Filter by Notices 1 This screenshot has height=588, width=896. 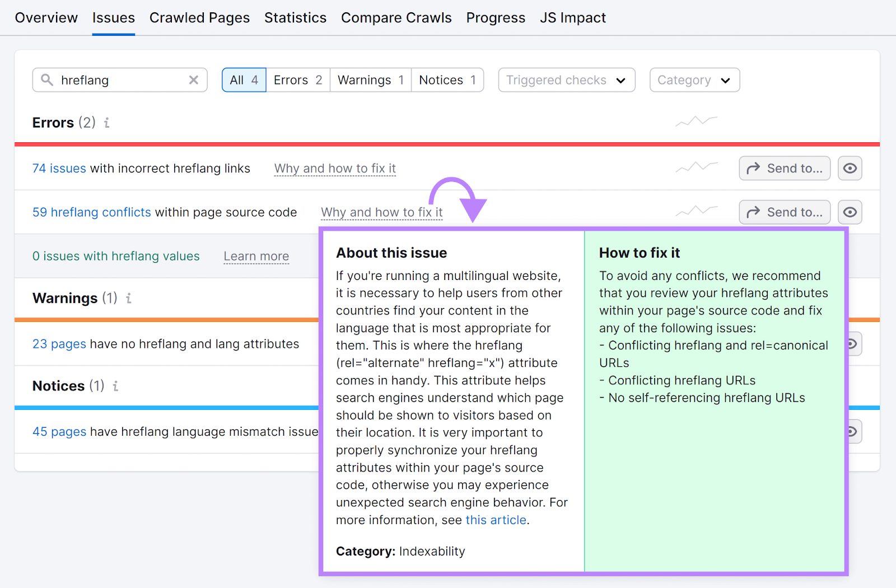point(447,80)
